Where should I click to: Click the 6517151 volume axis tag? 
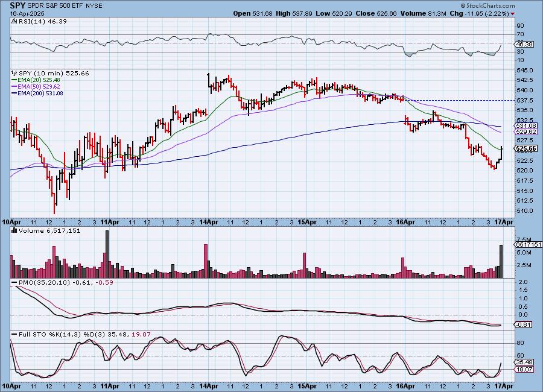[x=529, y=244]
